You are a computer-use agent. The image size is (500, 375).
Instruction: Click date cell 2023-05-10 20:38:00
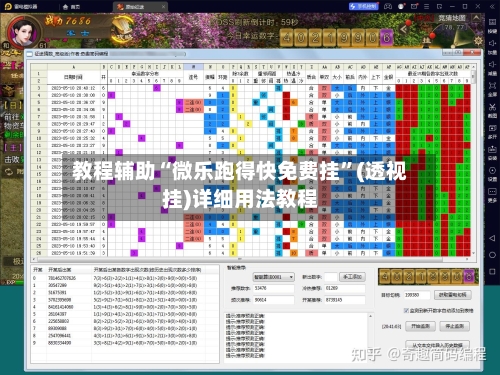74,95
